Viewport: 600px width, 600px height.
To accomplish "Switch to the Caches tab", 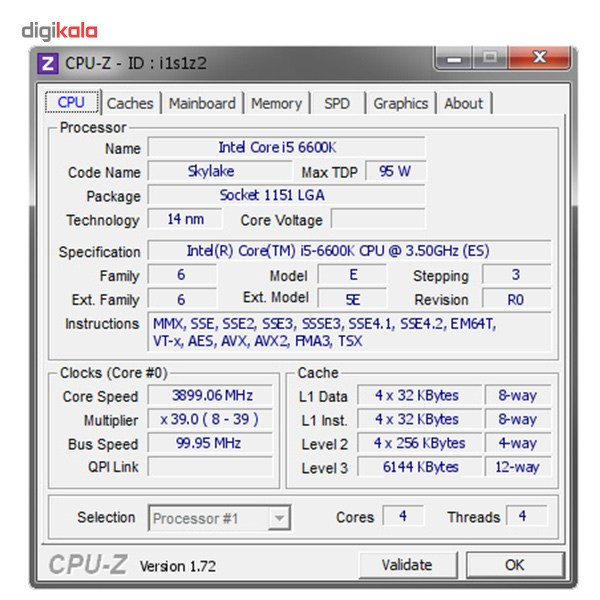I will tap(130, 103).
